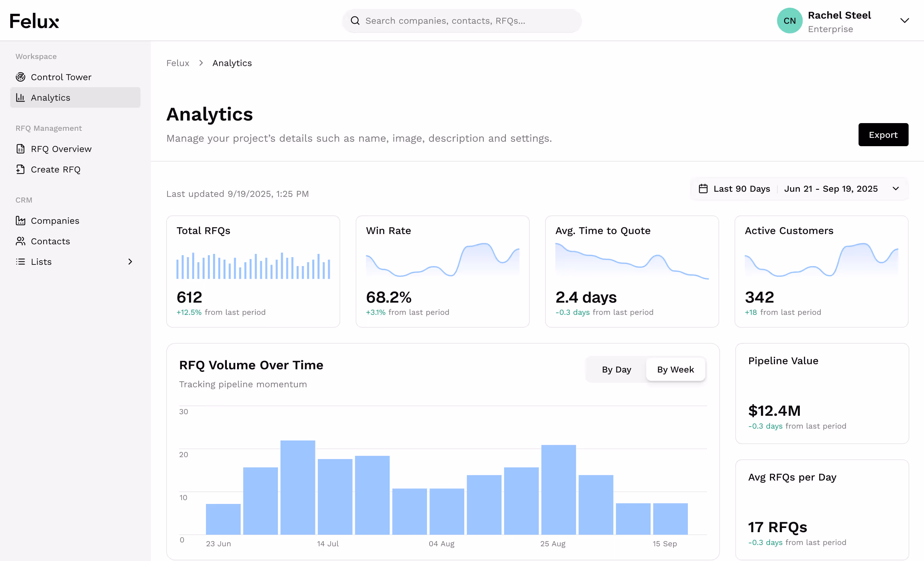
Task: Switch chart view to By Day
Action: 616,370
